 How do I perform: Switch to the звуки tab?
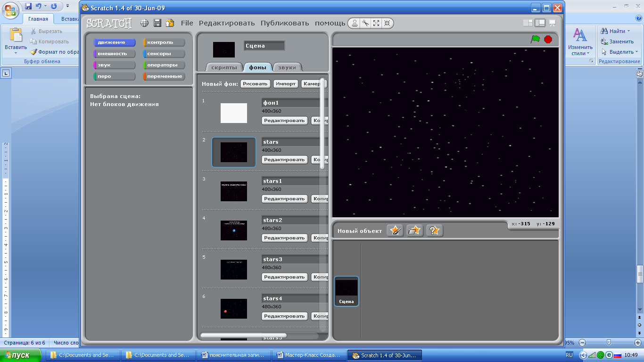(287, 67)
